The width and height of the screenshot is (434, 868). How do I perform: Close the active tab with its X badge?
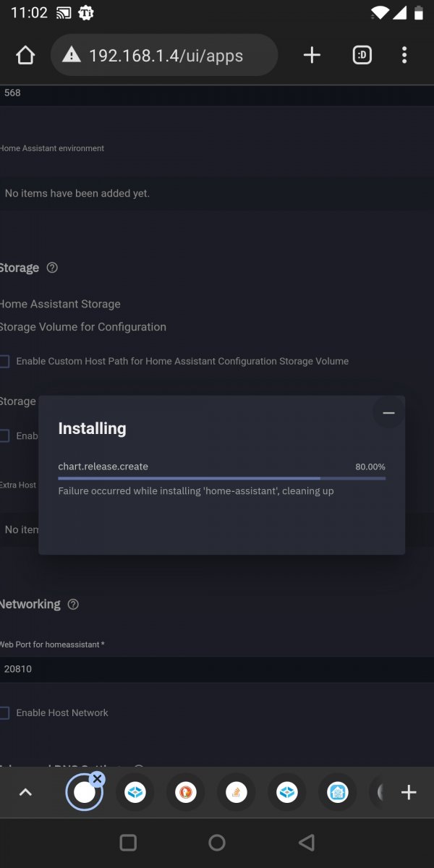click(x=98, y=779)
